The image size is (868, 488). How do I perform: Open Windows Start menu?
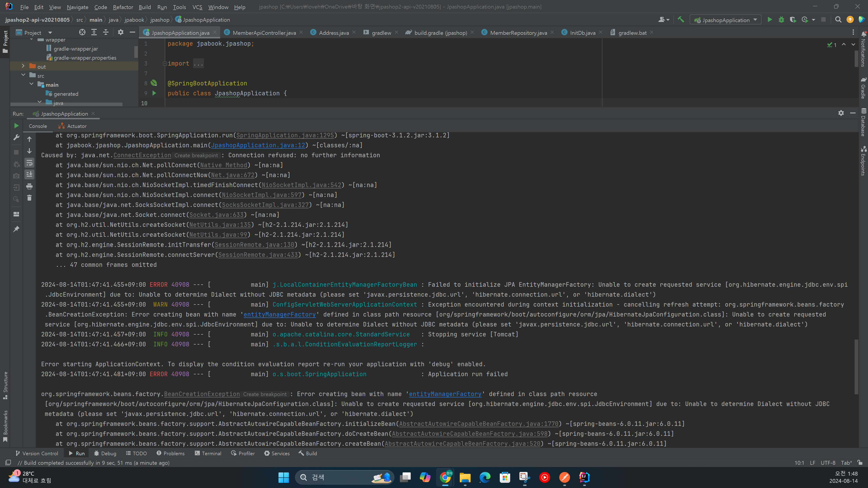[x=283, y=477]
